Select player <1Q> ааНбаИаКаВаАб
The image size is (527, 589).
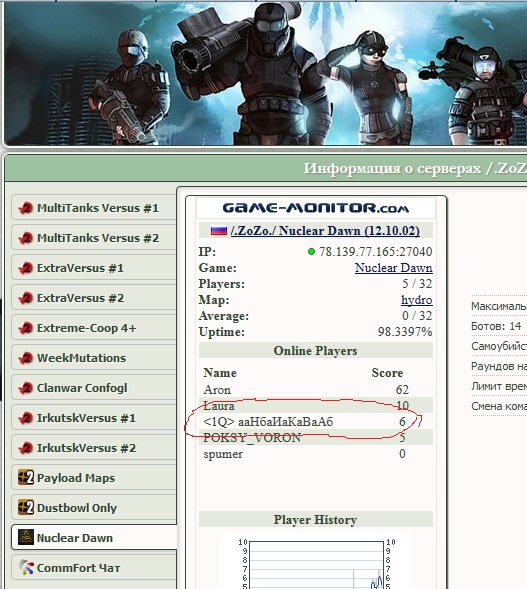tap(268, 422)
